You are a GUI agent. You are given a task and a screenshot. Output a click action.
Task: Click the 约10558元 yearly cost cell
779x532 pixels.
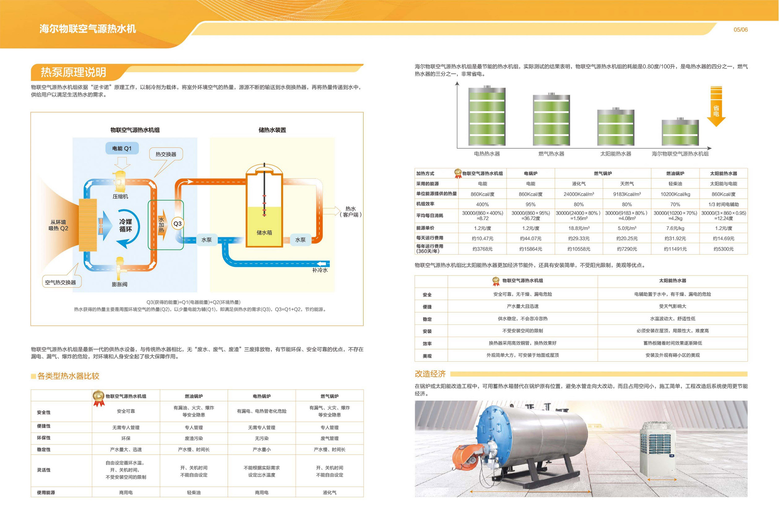pos(579,249)
